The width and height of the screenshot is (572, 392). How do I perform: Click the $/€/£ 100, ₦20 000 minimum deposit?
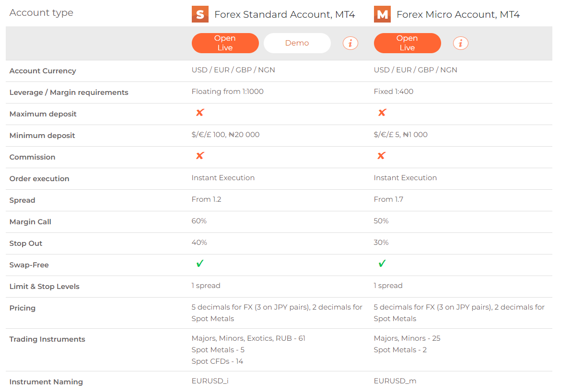tap(225, 135)
